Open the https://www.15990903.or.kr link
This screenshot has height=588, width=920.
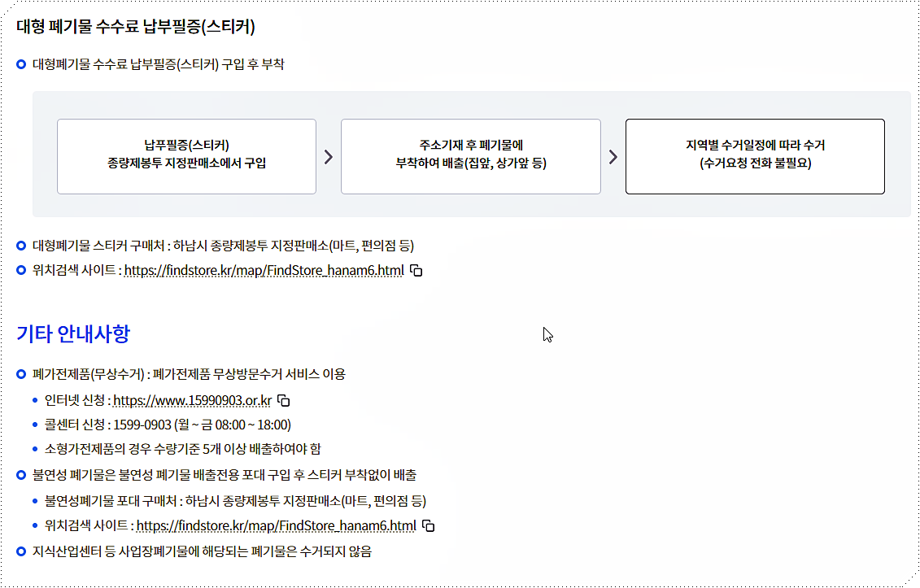[193, 401]
